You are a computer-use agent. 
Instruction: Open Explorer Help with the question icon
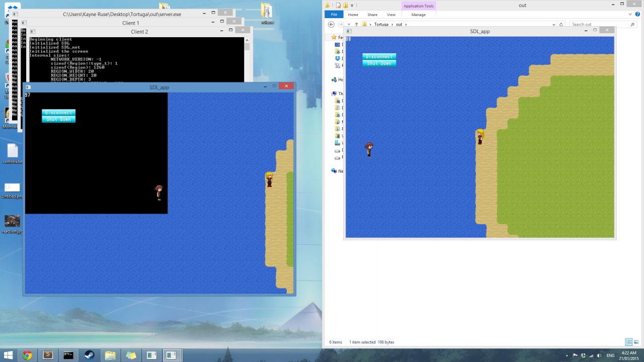[x=638, y=15]
